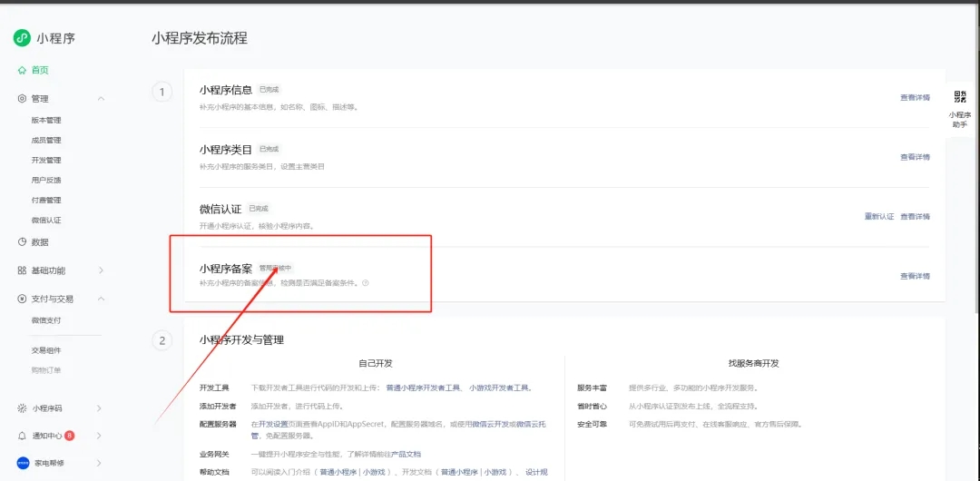
Task: Click the 通知中心 bell icon
Action: click(22, 436)
